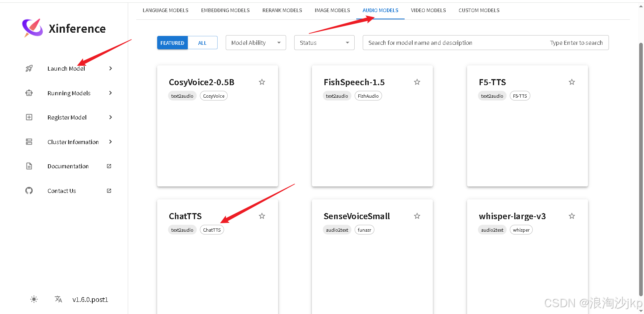Click the rocket icon beside Launch Model

coord(29,69)
